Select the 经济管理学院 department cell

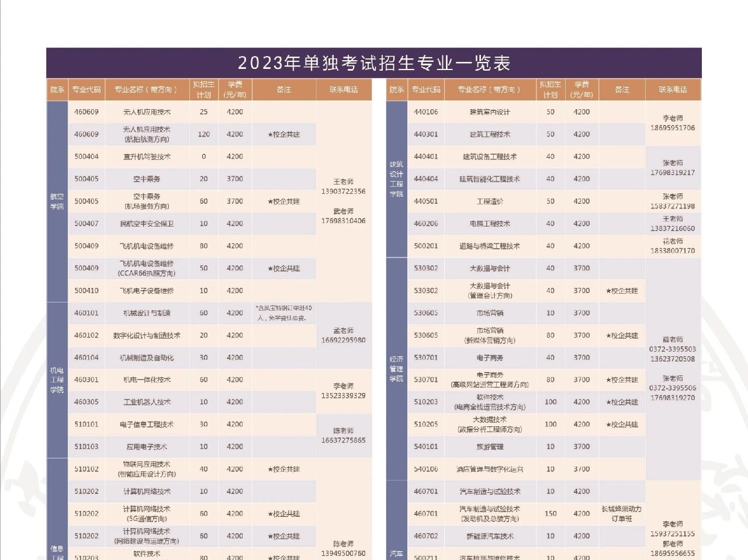(397, 369)
